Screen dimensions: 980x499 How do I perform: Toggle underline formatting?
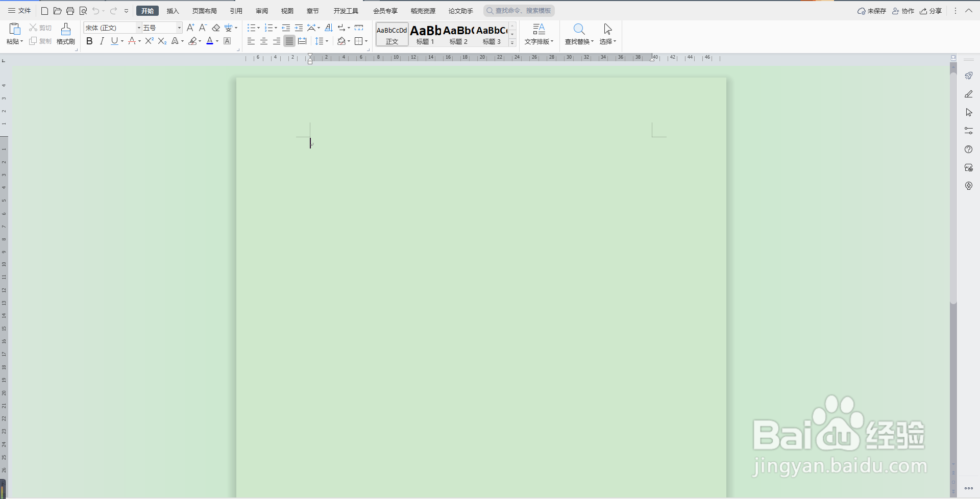[114, 41]
